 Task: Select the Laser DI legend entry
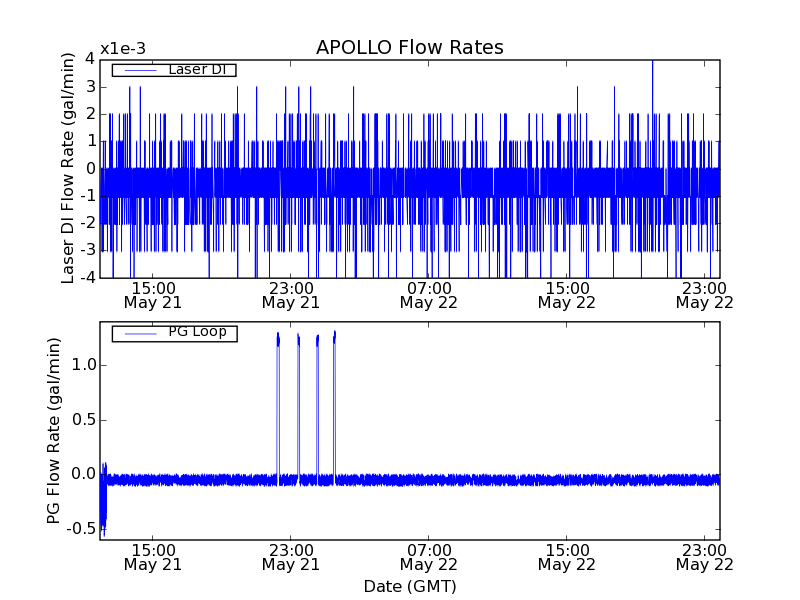point(195,69)
